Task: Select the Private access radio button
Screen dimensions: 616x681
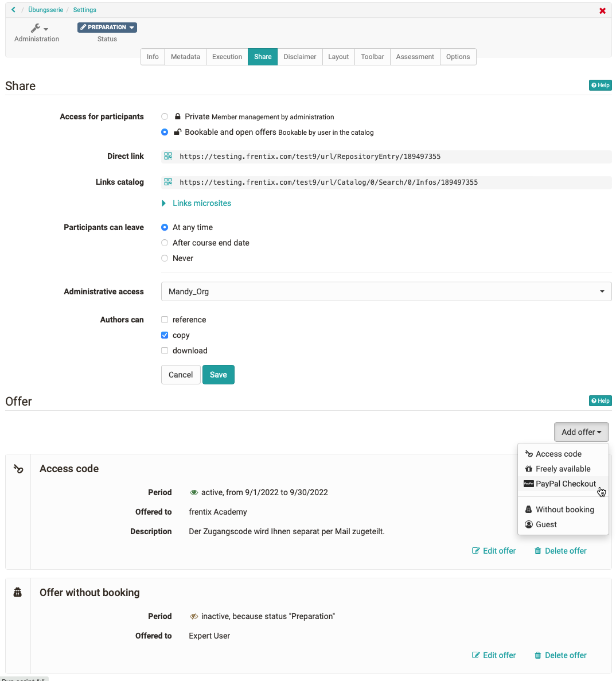Action: pyautogui.click(x=165, y=116)
